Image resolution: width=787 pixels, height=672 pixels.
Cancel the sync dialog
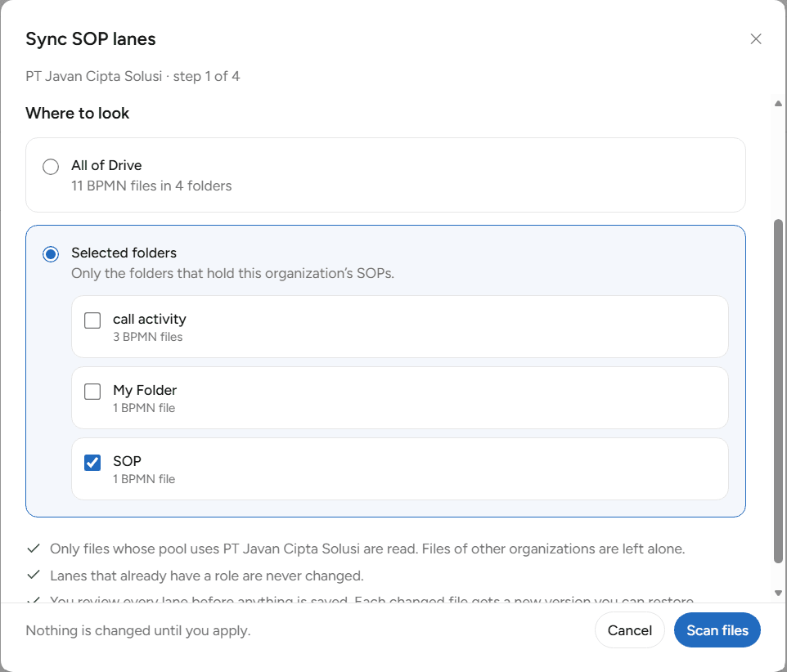point(629,629)
